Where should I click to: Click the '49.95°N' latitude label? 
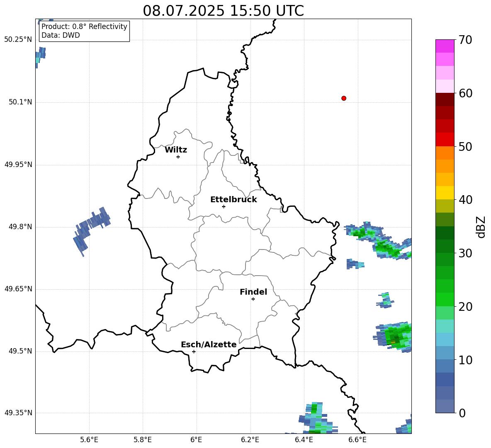click(18, 164)
